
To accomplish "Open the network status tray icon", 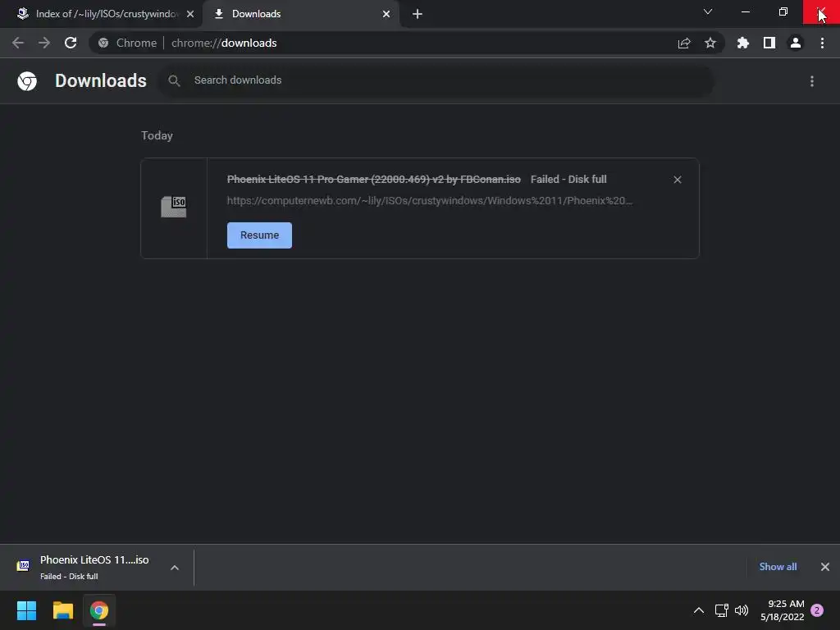I will tap(721, 610).
